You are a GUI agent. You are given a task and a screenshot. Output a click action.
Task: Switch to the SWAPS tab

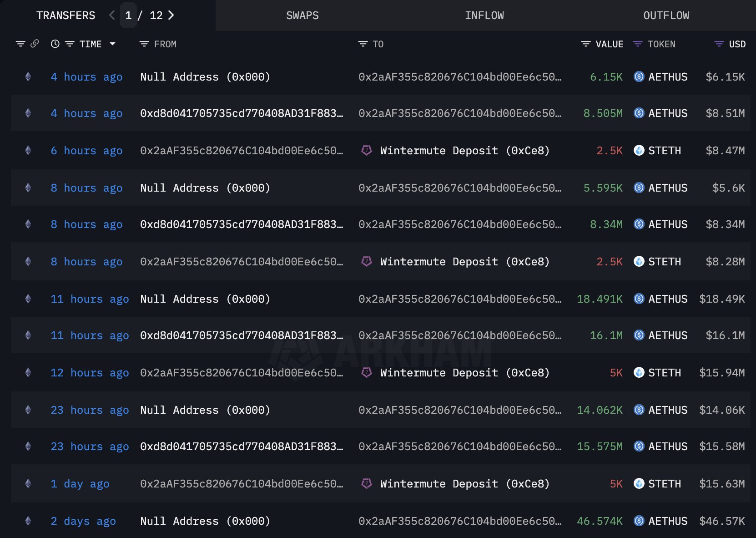pyautogui.click(x=302, y=15)
